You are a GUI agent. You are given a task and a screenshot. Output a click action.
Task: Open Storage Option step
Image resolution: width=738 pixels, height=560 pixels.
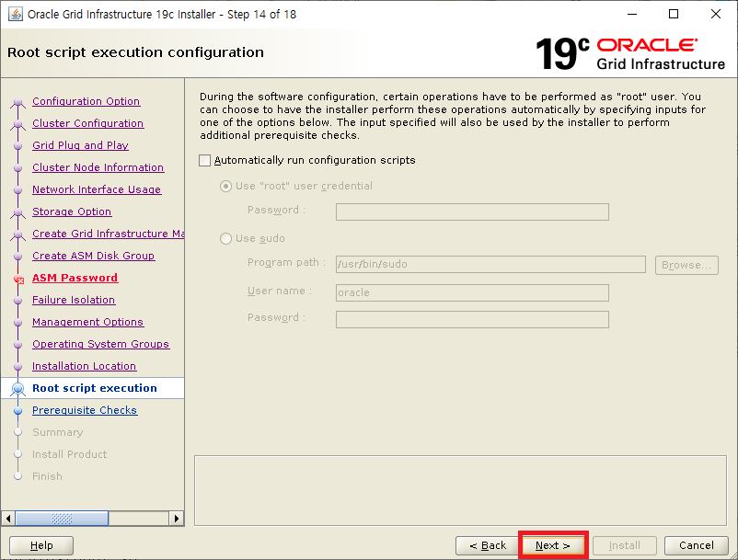point(72,211)
